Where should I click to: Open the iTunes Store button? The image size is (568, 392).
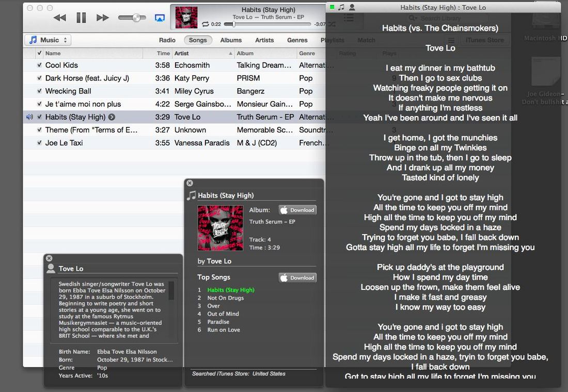[x=485, y=40]
